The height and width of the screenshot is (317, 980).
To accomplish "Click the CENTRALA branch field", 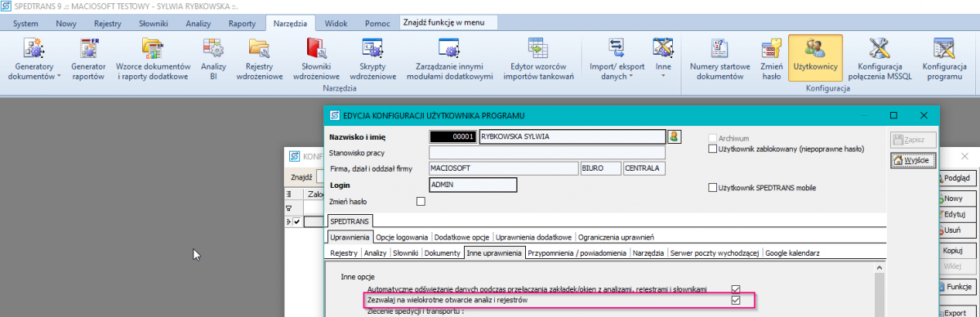I will click(644, 168).
